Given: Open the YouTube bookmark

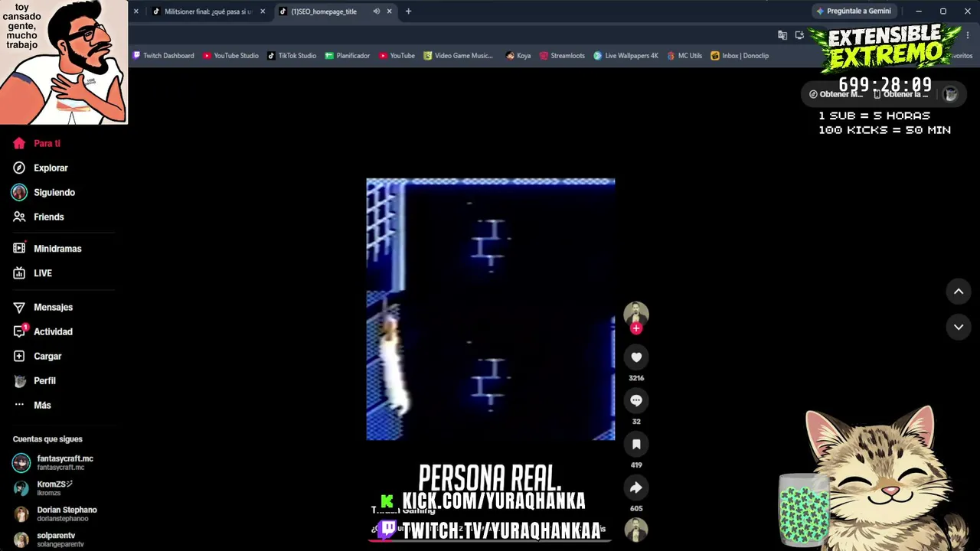Looking at the screenshot, I should point(397,56).
